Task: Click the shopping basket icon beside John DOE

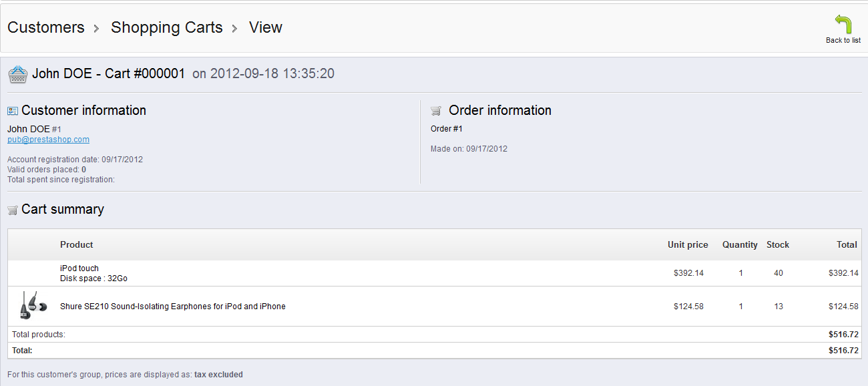Action: [18, 74]
